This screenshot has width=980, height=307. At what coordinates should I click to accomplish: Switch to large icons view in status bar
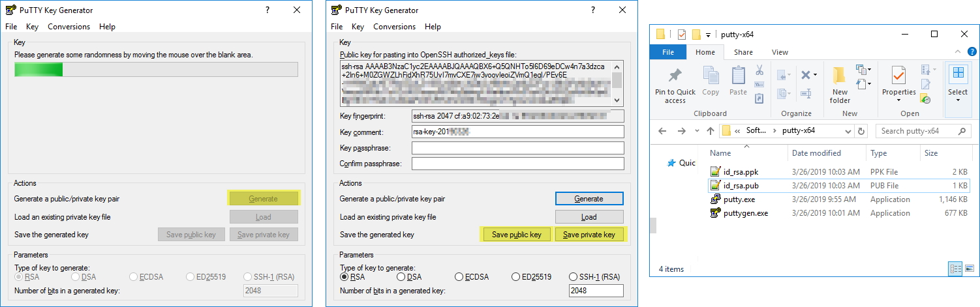[x=968, y=269]
